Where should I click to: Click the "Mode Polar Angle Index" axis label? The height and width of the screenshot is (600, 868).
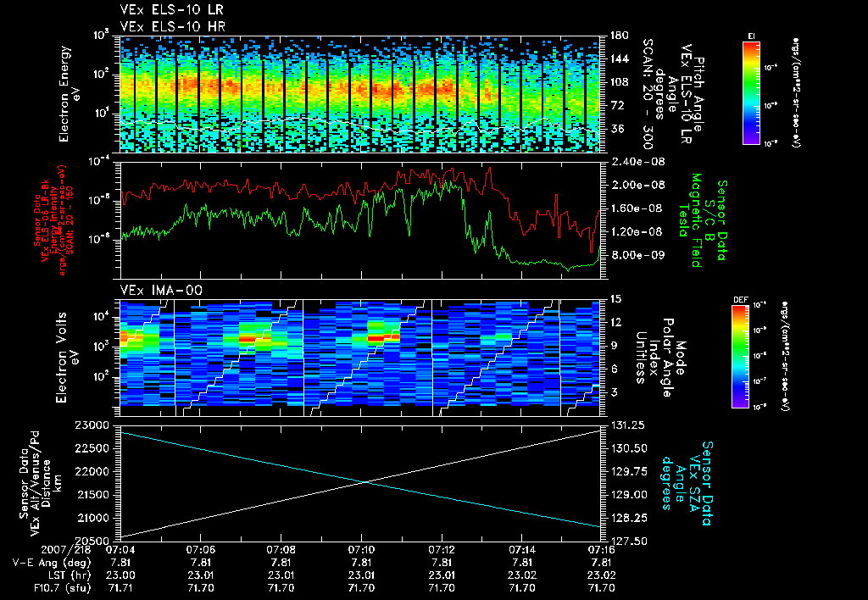click(659, 357)
